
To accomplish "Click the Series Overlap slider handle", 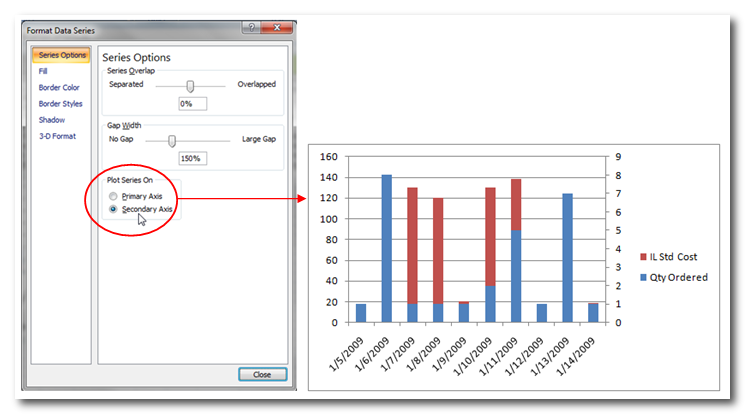I will (190, 85).
